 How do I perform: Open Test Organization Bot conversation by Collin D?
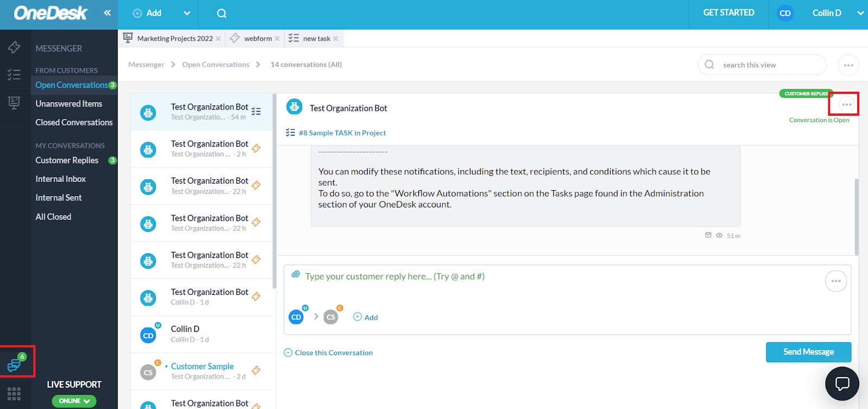202,297
